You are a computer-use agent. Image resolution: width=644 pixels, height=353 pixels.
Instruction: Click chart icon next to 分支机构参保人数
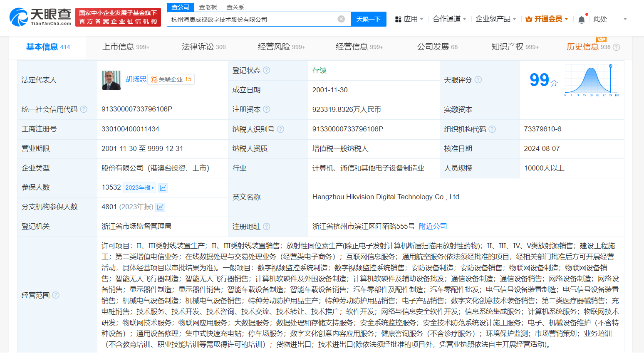(160, 207)
